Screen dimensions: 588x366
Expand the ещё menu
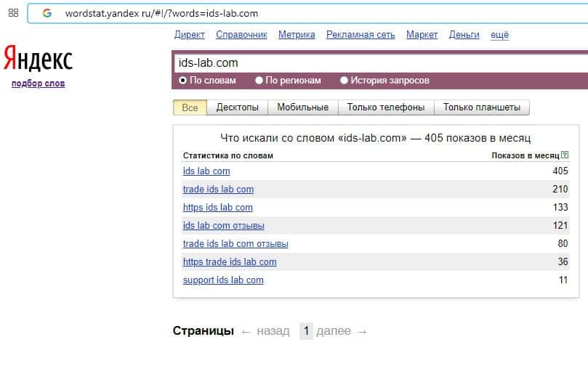(500, 35)
